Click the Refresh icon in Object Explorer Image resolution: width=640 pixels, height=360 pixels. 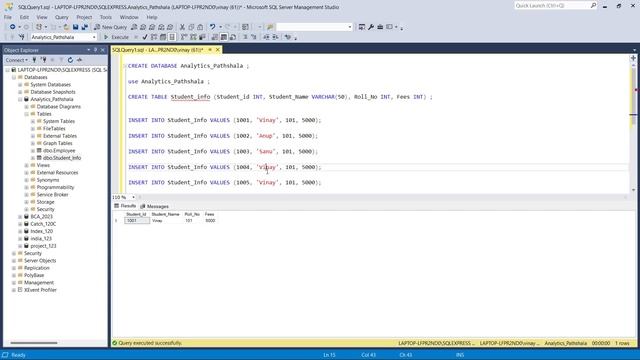70,60
